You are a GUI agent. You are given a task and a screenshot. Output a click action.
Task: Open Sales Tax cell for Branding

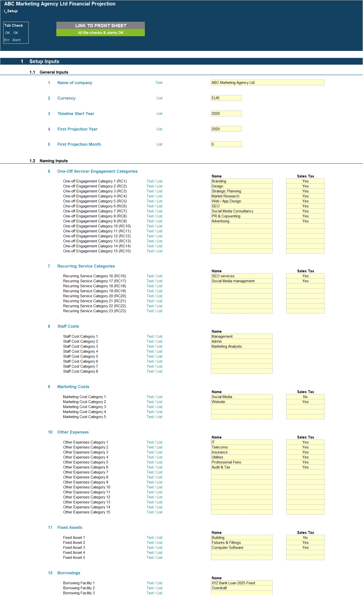305,181
